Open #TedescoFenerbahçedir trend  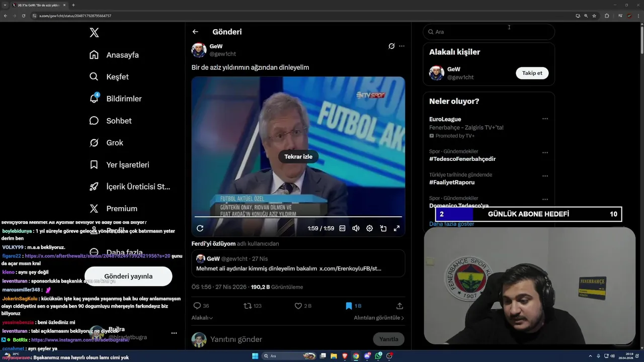point(462,159)
